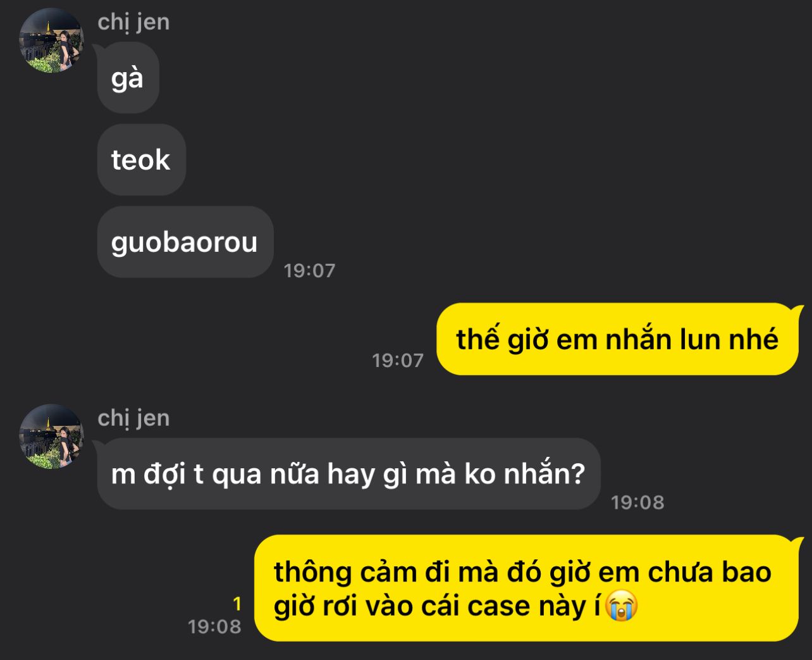Viewport: 812px width, 660px height.
Task: Click the 19:08 timestamp under the read count
Action: [x=215, y=626]
